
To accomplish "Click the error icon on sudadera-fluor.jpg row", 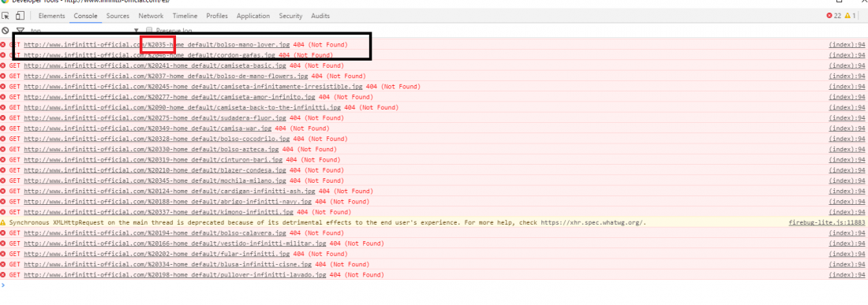I will pos(3,117).
